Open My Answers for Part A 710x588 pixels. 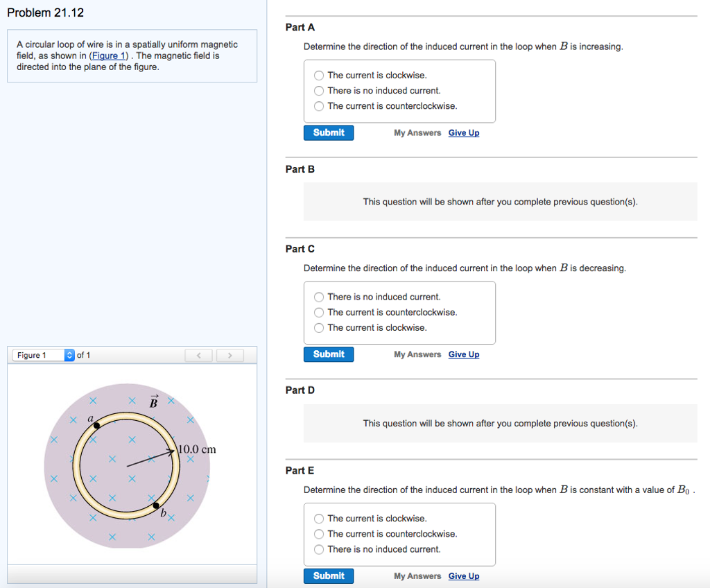point(417,132)
